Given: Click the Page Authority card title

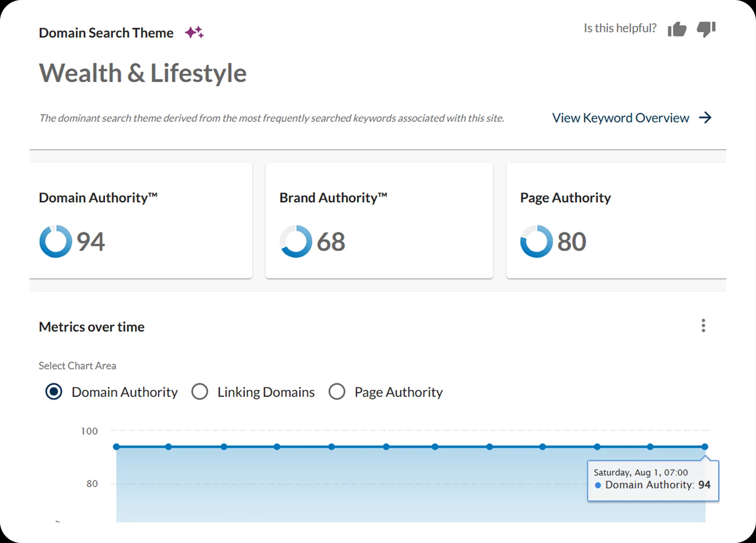Looking at the screenshot, I should tap(565, 198).
